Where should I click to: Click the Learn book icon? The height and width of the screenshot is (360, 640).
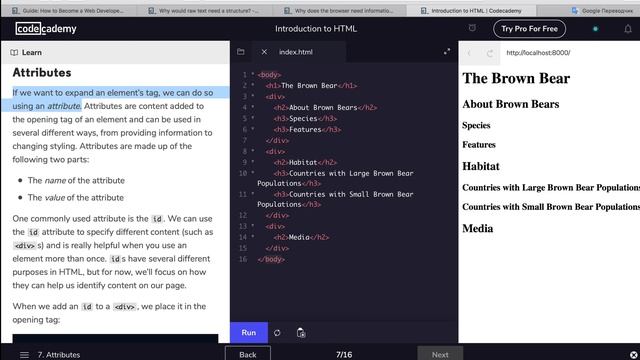coord(14,52)
